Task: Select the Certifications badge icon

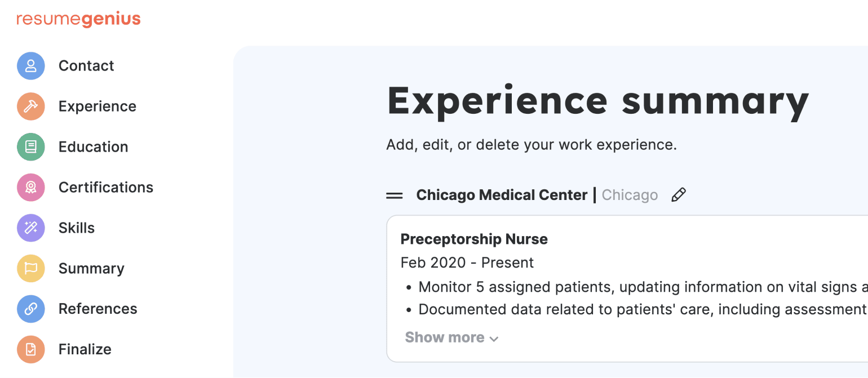Action: (x=30, y=187)
